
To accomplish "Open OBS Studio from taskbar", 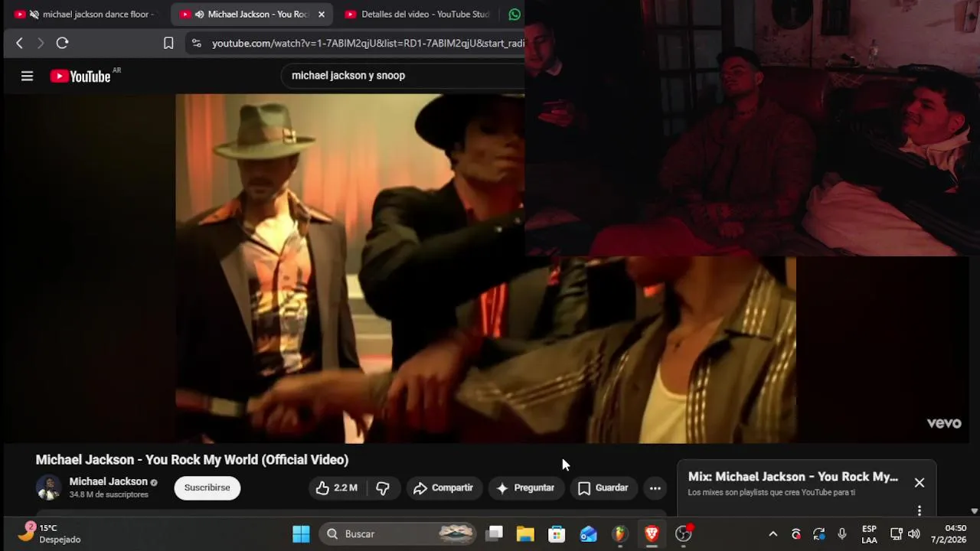I will click(x=683, y=533).
